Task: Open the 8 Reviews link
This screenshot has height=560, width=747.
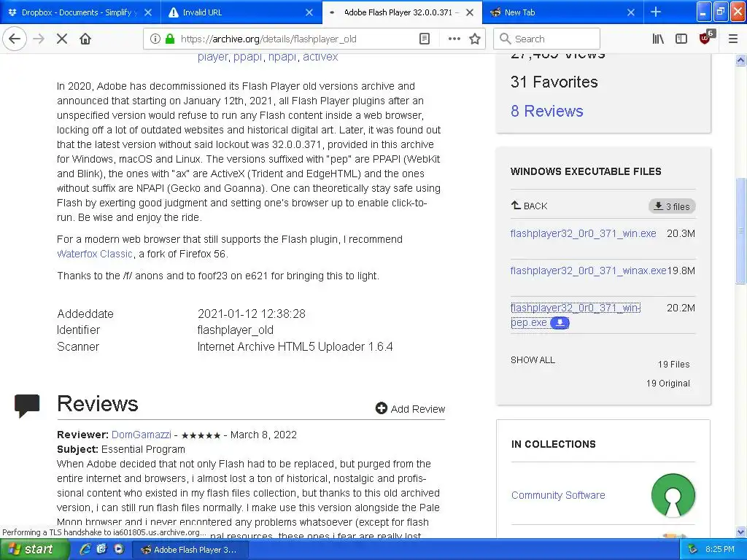Action: [x=547, y=111]
